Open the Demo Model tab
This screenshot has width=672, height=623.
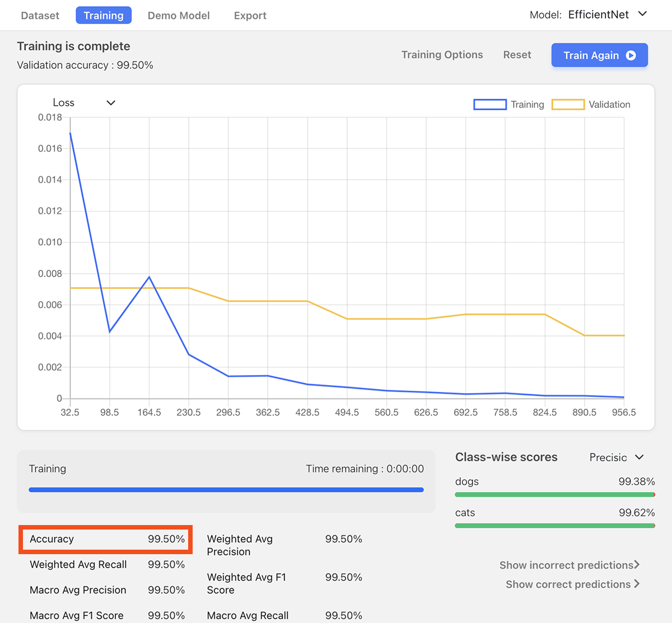pyautogui.click(x=179, y=16)
